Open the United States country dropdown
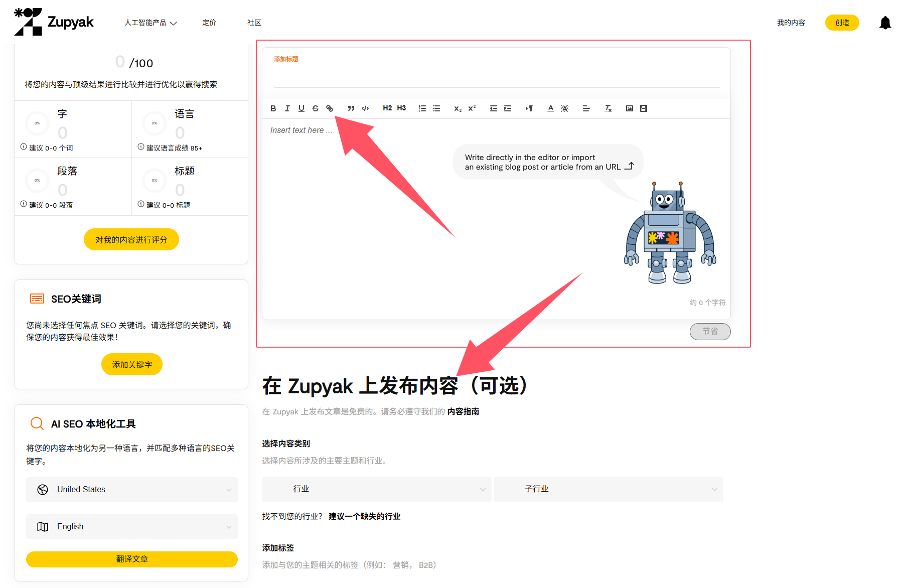This screenshot has height=588, width=907. [132, 490]
